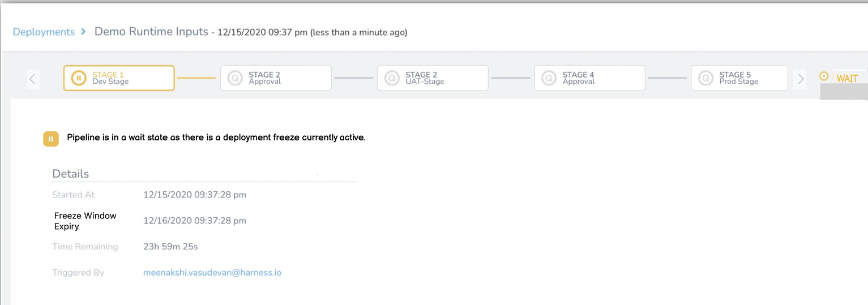Click the queued icon in UAT-Stage
The width and height of the screenshot is (868, 305).
[x=392, y=78]
